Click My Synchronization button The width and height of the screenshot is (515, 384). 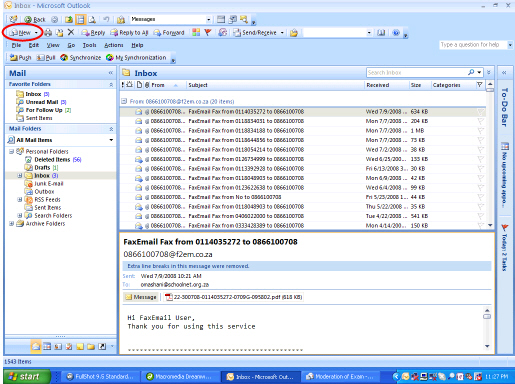pos(136,58)
